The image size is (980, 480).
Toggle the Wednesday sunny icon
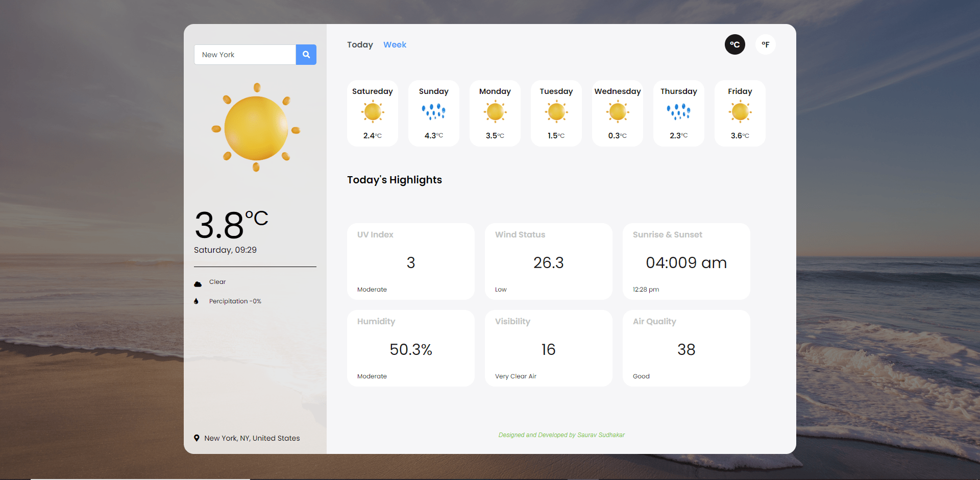[617, 111]
